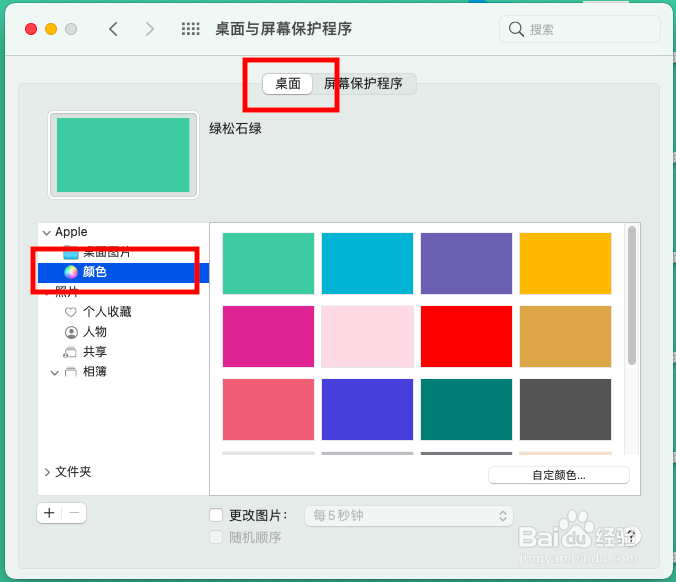Select 颜色 in the sidebar
The image size is (676, 582).
tap(123, 272)
